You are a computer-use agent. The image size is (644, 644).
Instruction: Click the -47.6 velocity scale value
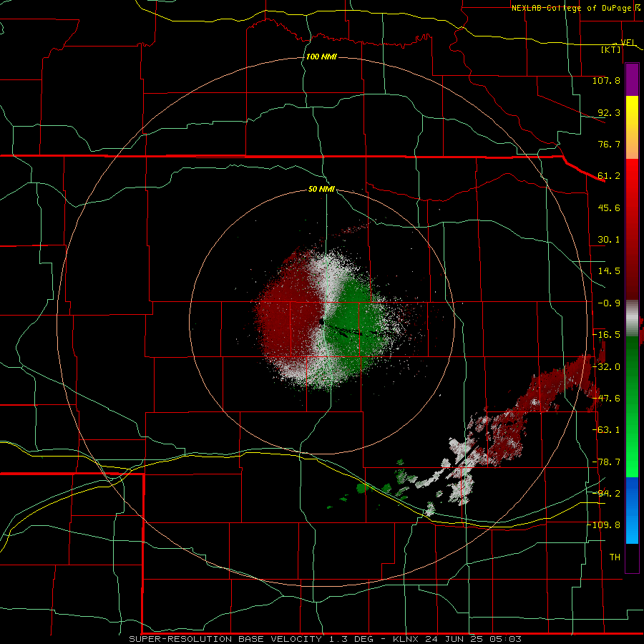[x=606, y=399]
